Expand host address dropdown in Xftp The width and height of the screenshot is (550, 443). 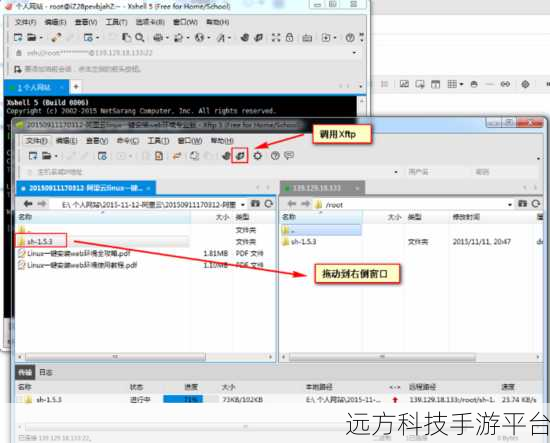(x=396, y=172)
